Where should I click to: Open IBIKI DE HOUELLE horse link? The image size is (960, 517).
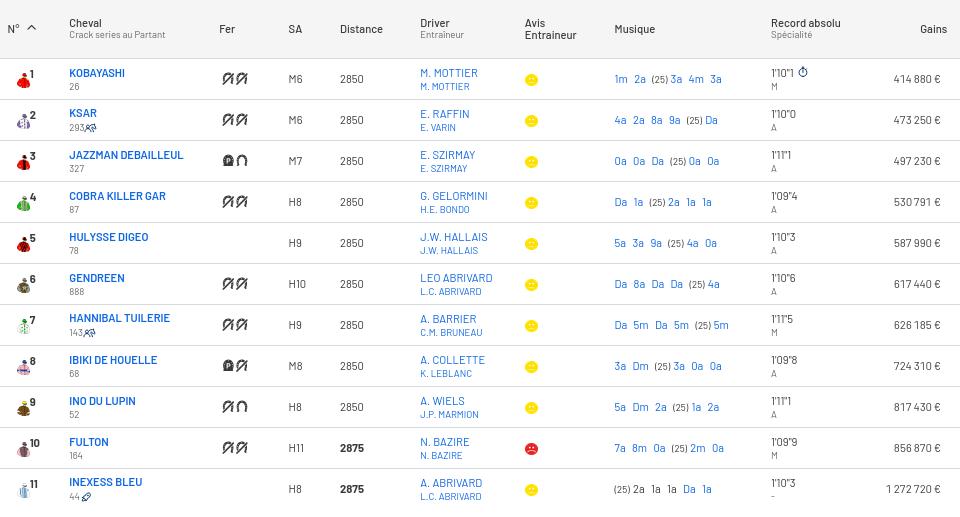[113, 360]
